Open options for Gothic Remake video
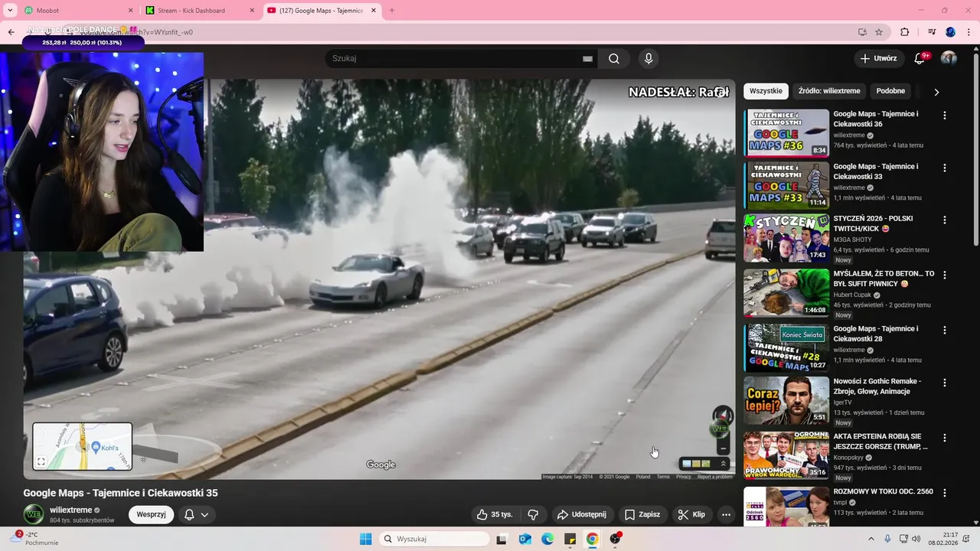The image size is (980, 551). (944, 382)
